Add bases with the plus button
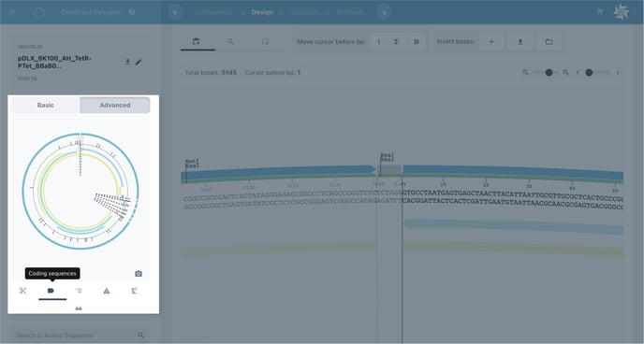Screen dimensions: 644x344 (491, 41)
